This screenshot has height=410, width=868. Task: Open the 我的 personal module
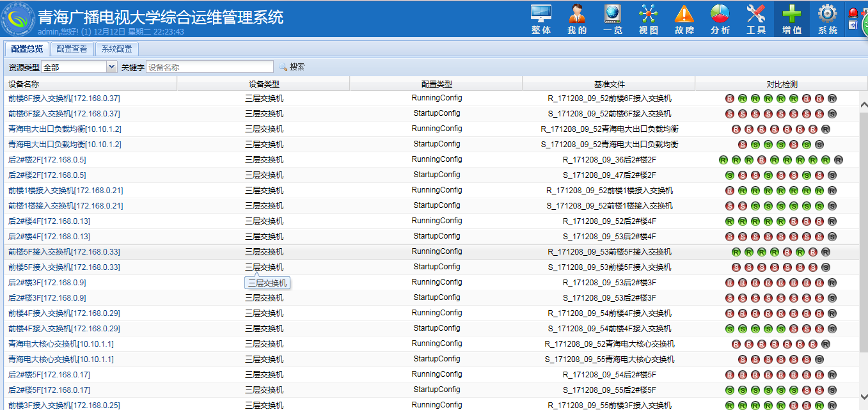[577, 19]
